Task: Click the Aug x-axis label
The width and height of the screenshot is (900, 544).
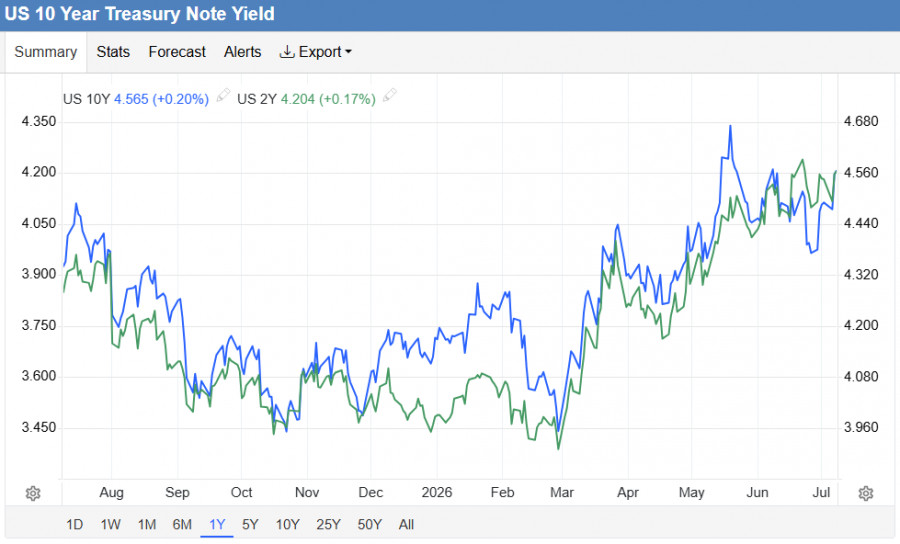Action: tap(111, 493)
